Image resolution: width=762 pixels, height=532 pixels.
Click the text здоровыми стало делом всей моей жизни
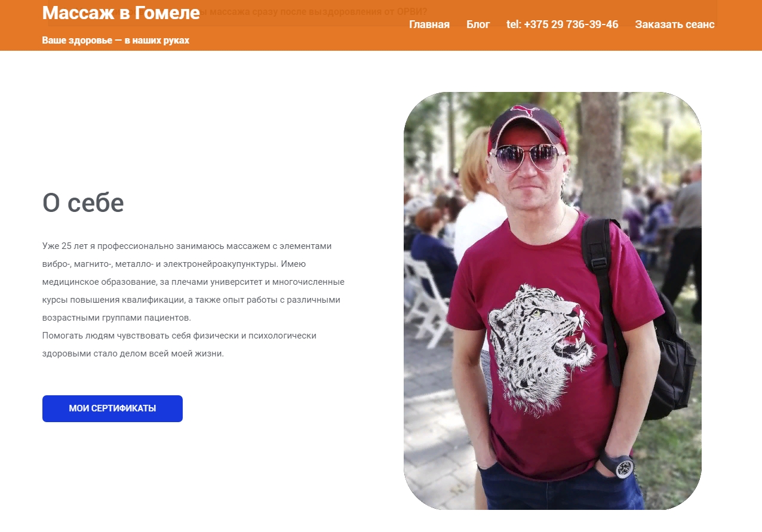click(133, 353)
